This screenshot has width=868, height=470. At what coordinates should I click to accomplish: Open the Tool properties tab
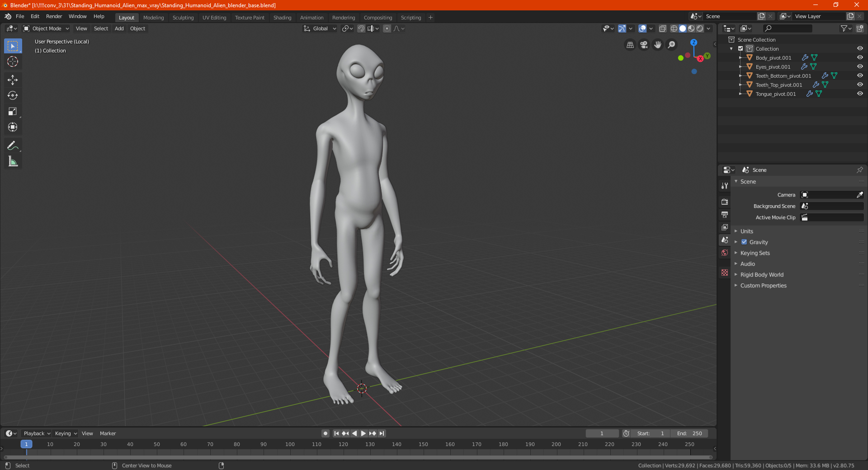(725, 186)
